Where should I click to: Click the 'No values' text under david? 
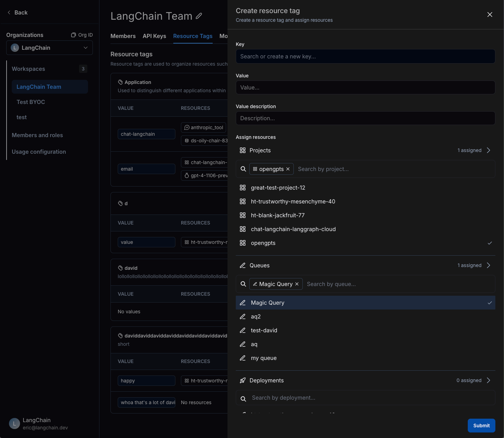coord(129,312)
